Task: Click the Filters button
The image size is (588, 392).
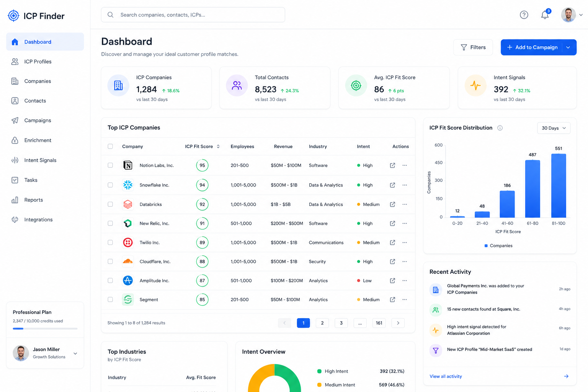Action: 473,47
